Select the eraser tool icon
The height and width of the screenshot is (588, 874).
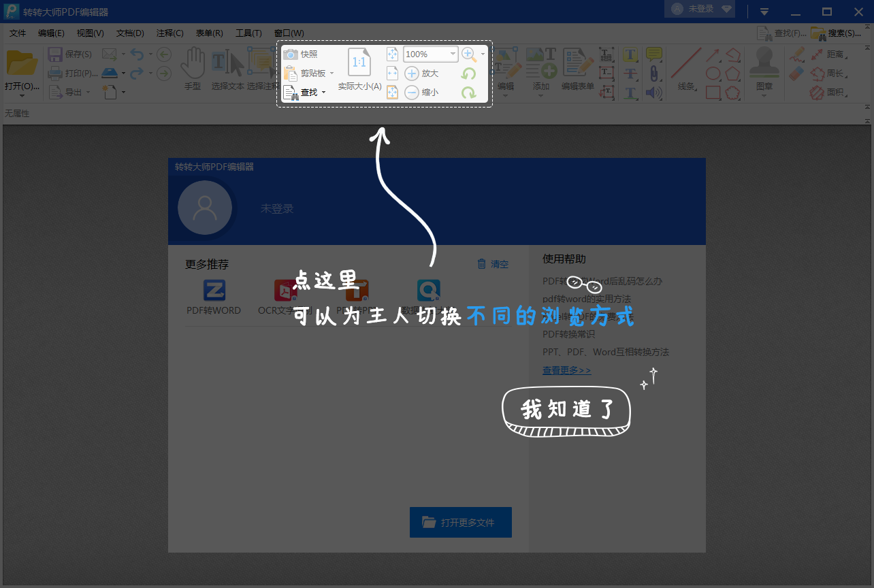coord(796,73)
